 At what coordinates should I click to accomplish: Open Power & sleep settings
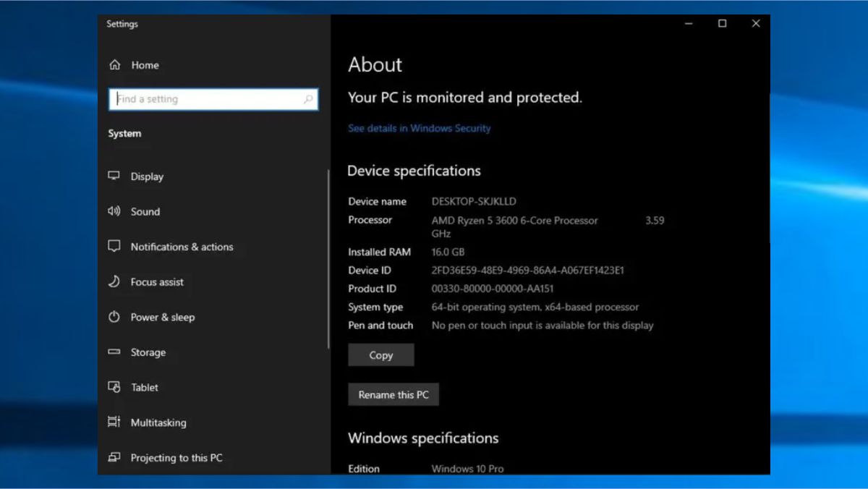pos(163,317)
